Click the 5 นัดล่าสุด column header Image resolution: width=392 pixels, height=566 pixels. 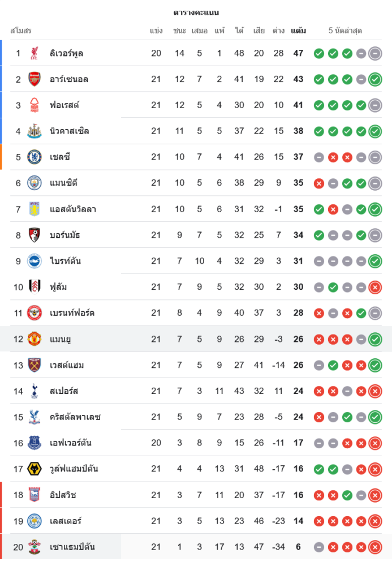click(x=345, y=31)
